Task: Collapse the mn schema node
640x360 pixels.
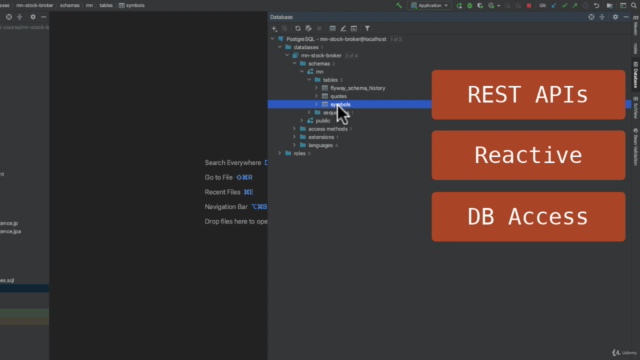Action: 302,72
